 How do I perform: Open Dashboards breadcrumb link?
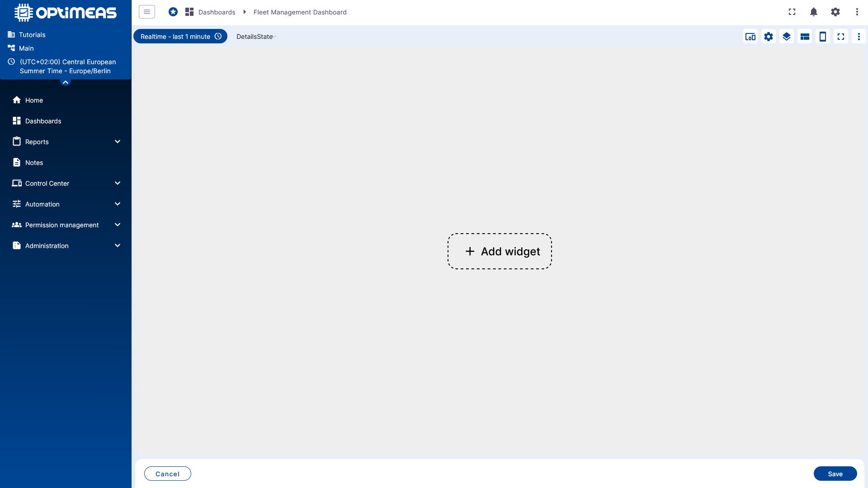[x=217, y=12]
